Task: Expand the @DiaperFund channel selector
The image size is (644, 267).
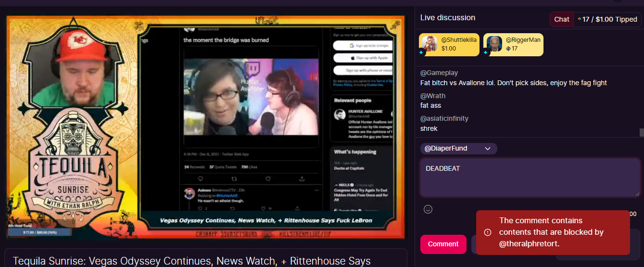Action: 459,149
